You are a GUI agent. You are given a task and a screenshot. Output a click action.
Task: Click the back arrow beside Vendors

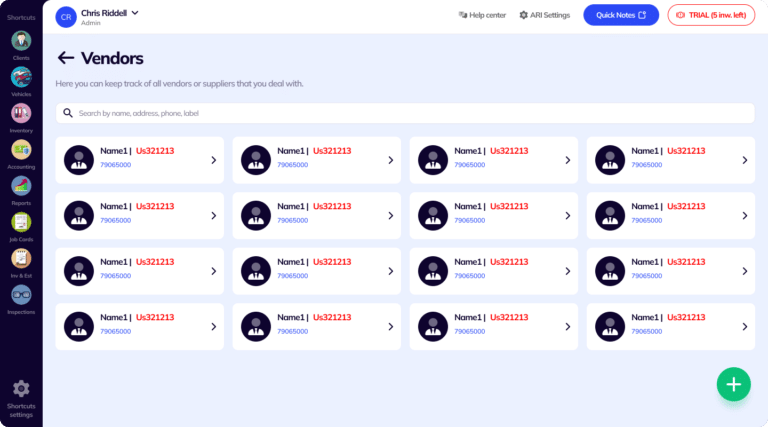click(66, 58)
